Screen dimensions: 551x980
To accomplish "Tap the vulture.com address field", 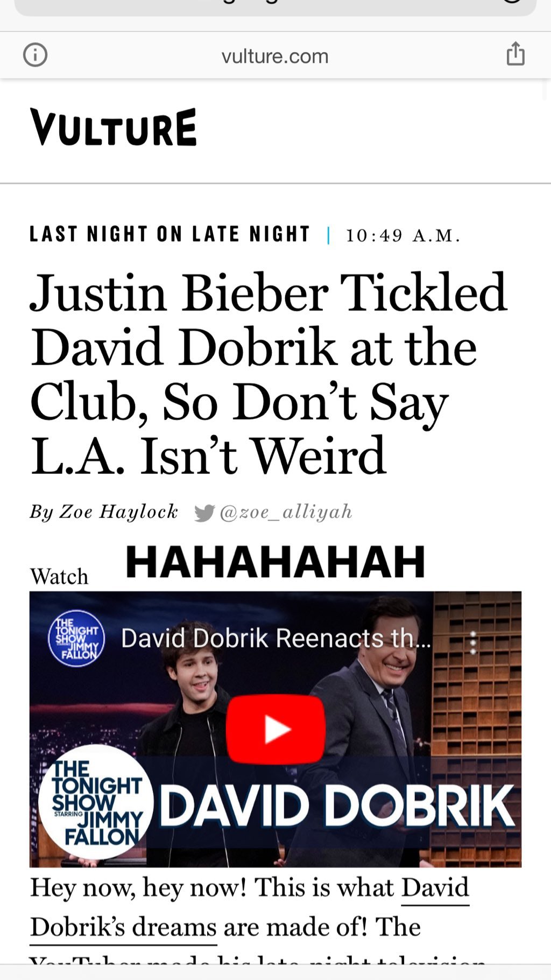I will coord(275,56).
